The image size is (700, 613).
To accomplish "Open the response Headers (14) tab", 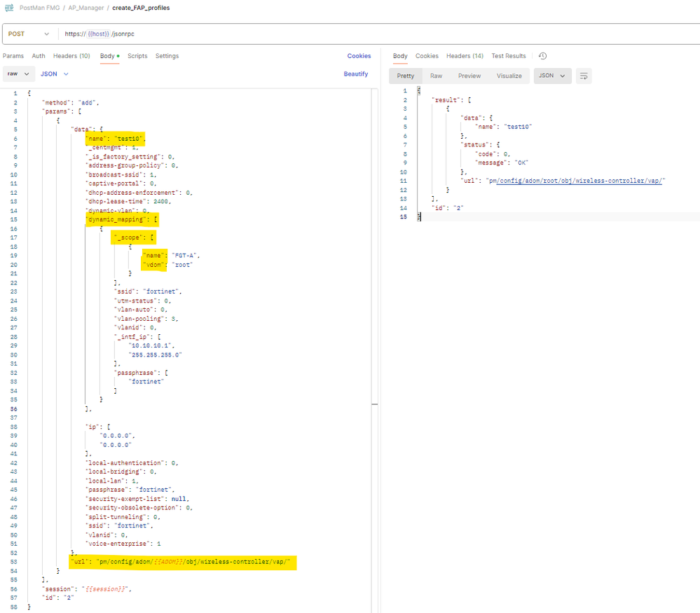I will pyautogui.click(x=465, y=56).
